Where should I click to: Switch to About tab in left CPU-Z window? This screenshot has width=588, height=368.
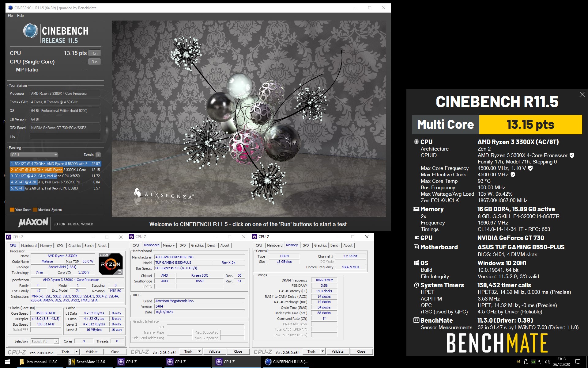coord(102,246)
